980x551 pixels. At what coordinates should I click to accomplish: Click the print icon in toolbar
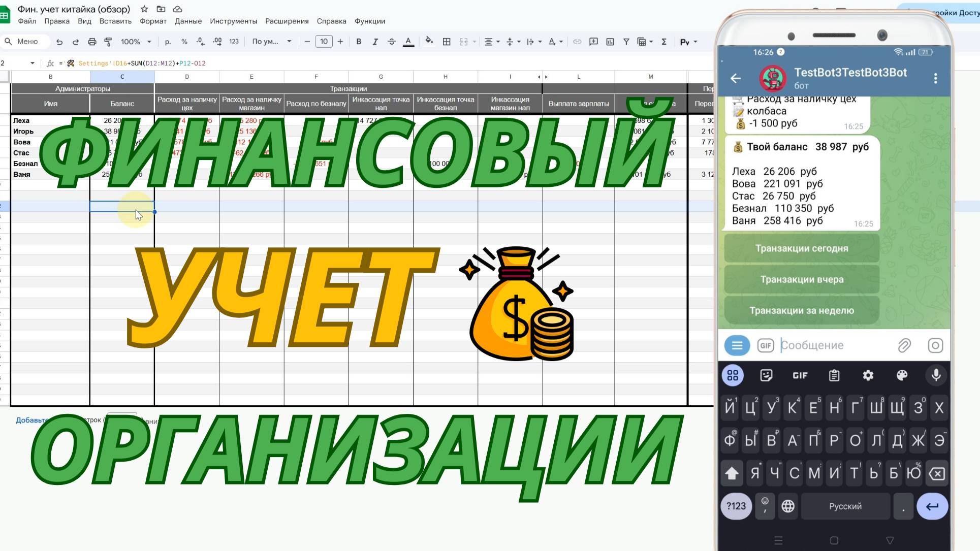[x=92, y=42]
